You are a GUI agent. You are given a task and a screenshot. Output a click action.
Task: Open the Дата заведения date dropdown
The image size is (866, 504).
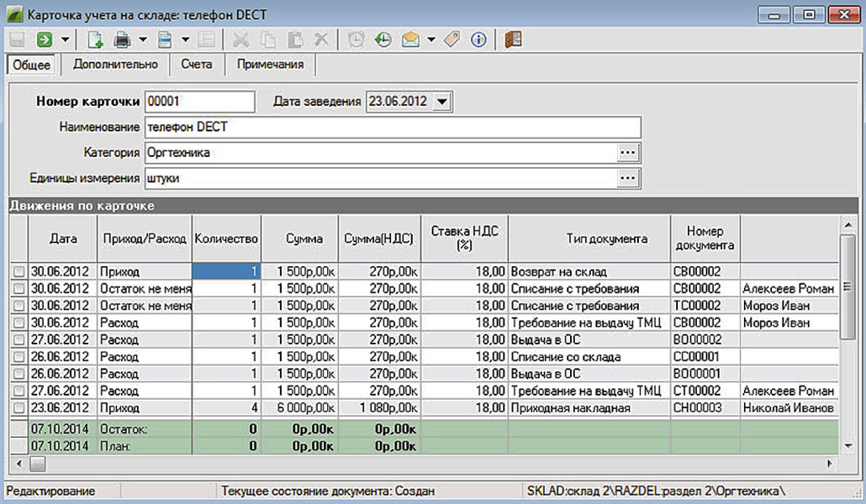442,102
